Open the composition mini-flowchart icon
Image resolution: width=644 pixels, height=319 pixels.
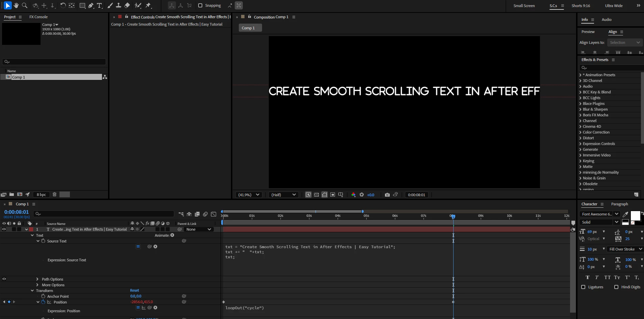[181, 214]
